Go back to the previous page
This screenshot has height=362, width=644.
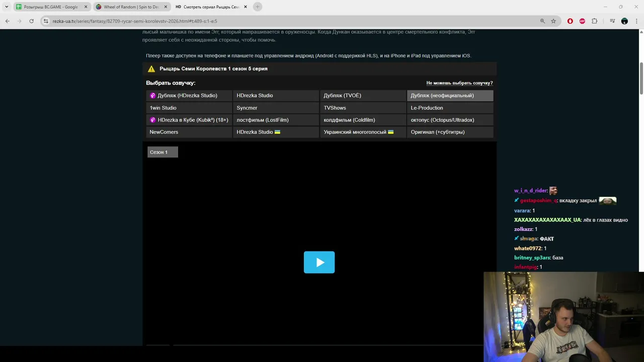click(8, 21)
